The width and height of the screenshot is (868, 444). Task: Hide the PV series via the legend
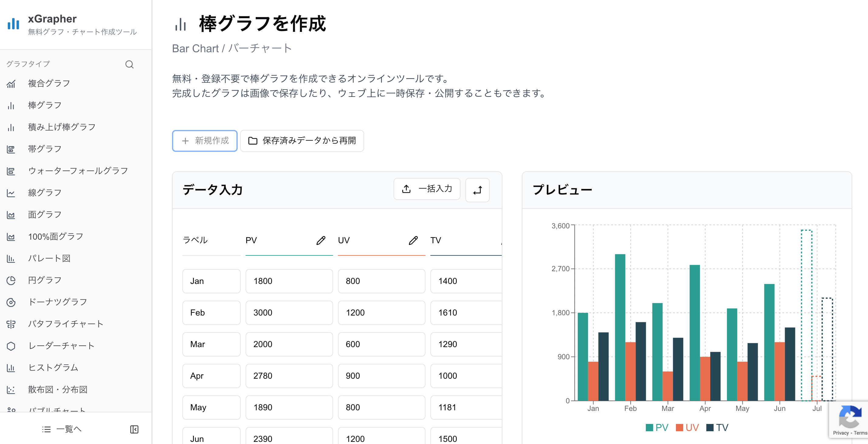[x=657, y=427]
